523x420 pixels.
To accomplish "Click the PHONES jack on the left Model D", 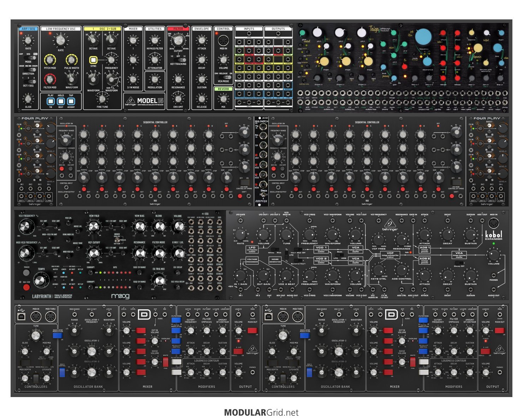I will (x=252, y=373).
